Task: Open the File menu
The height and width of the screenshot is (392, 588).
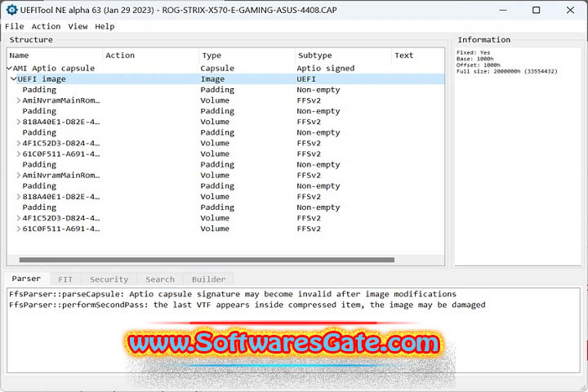Action: [15, 27]
